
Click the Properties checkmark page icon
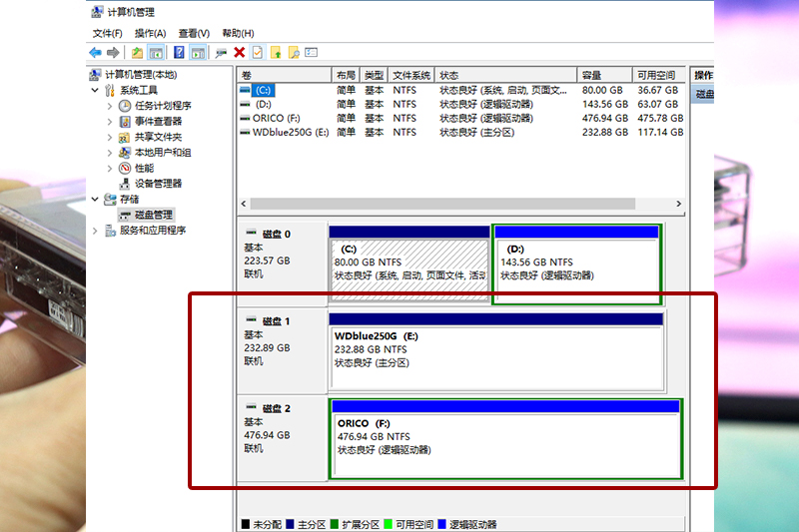258,53
